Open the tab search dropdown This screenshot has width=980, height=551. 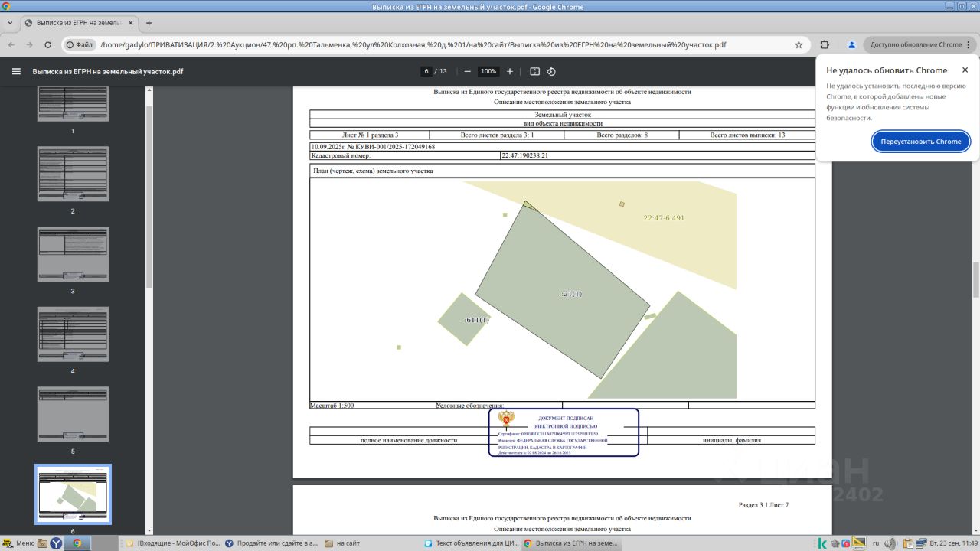(x=10, y=23)
